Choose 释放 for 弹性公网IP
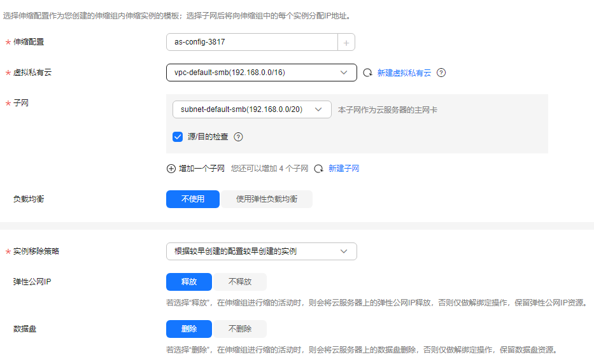This screenshot has height=364, width=594. [189, 282]
